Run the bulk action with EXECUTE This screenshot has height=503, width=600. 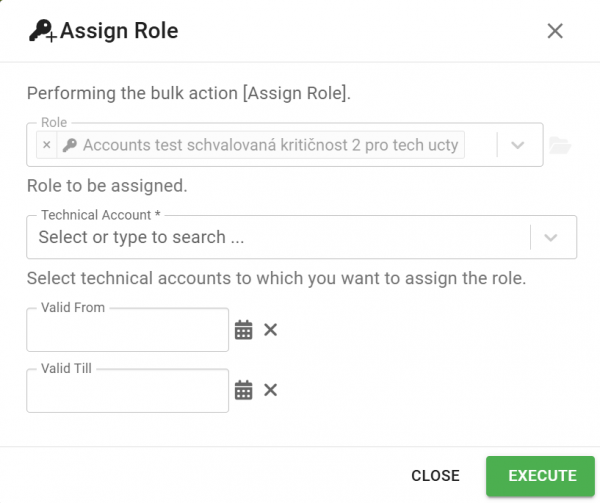click(540, 476)
